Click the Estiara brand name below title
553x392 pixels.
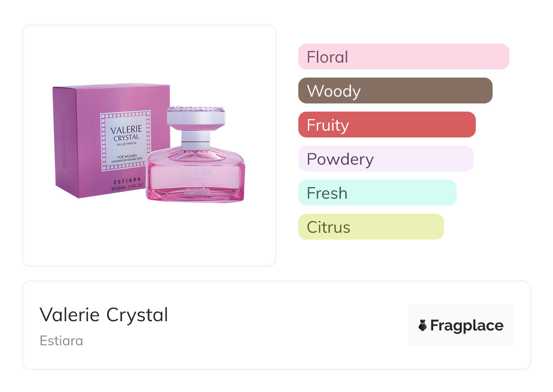[61, 341]
